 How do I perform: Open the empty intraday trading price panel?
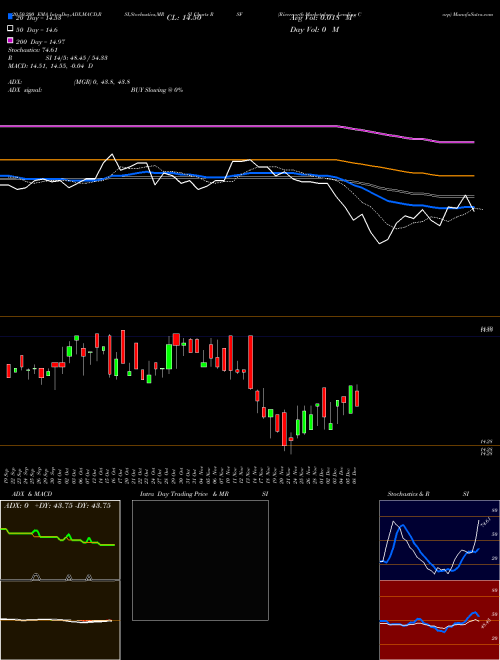point(200,560)
